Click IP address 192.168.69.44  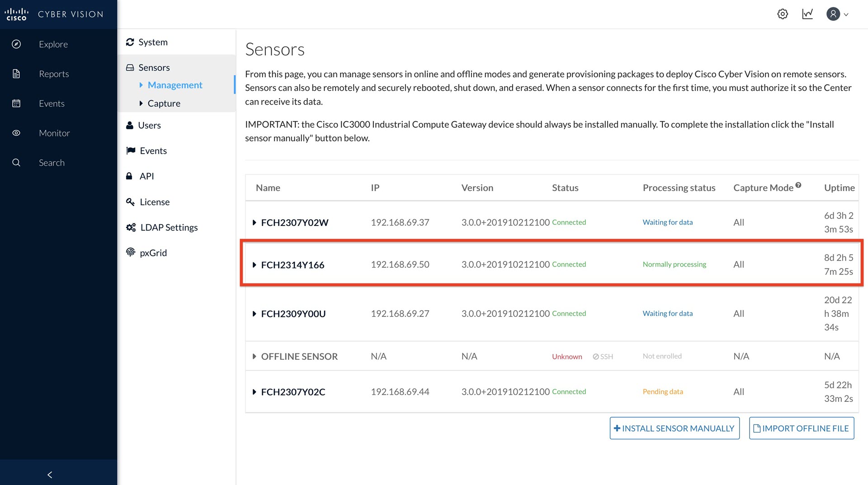[x=400, y=392]
